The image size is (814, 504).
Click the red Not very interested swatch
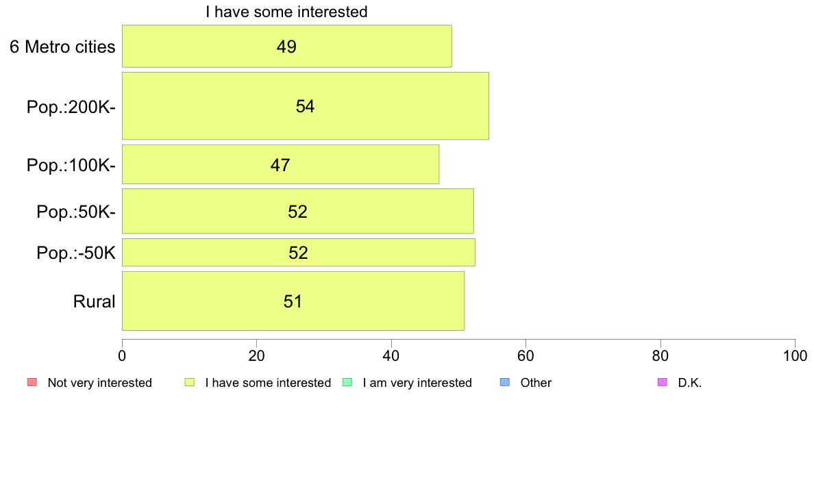pos(32,383)
